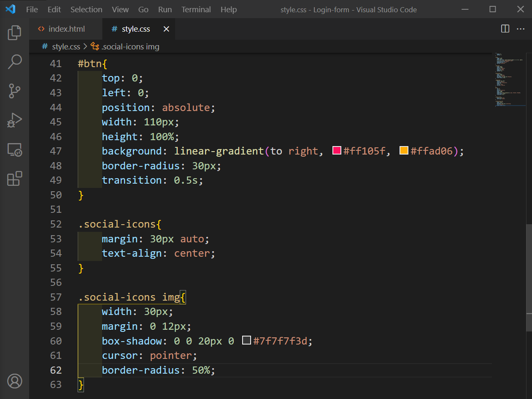
Task: Split the editor to the right
Action: coord(505,29)
